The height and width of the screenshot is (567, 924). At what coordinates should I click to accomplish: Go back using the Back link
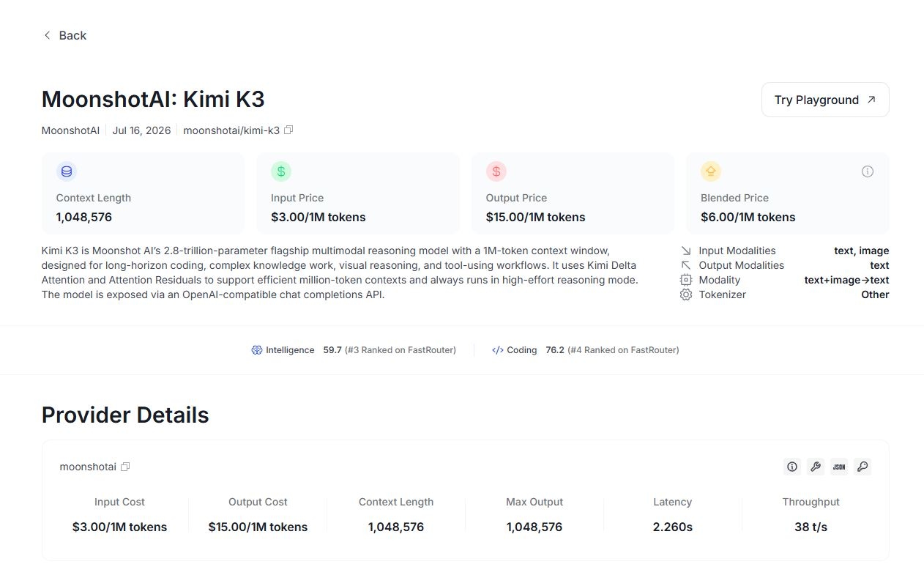pyautogui.click(x=64, y=35)
